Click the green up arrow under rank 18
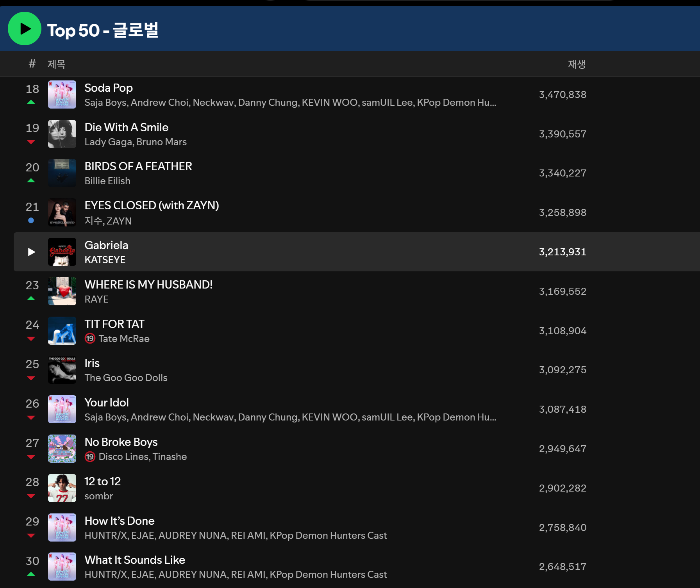This screenshot has height=588, width=700. (x=31, y=102)
